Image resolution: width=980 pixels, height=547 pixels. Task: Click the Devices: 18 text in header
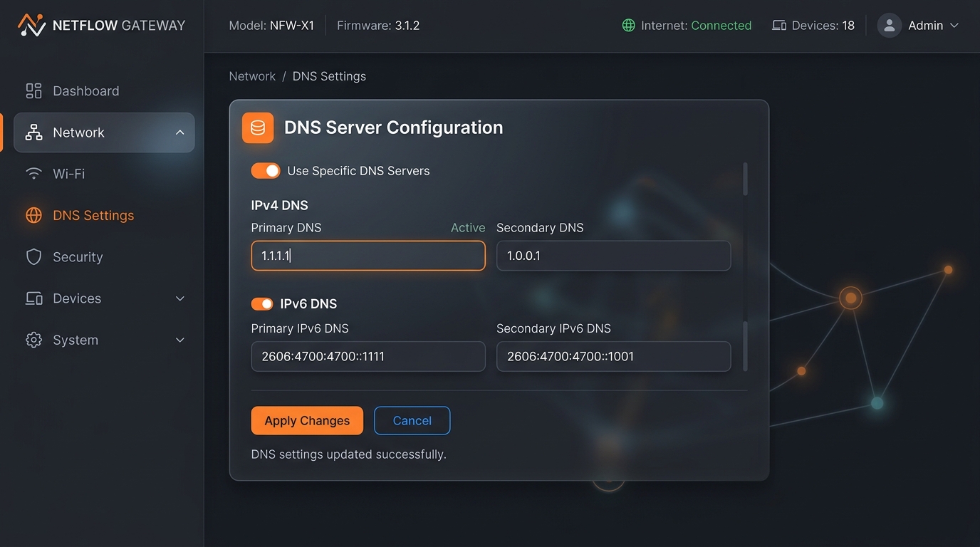(823, 26)
